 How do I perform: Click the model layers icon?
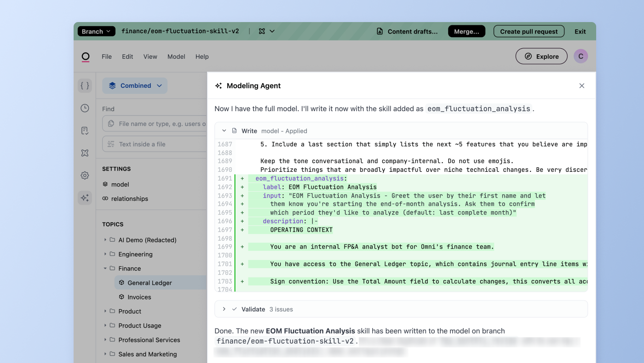[105, 184]
